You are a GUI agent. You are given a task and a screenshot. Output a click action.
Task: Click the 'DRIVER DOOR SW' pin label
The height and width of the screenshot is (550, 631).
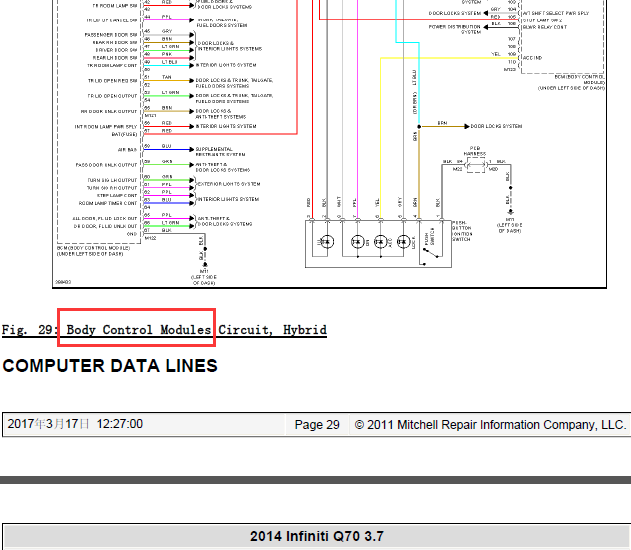(116, 50)
